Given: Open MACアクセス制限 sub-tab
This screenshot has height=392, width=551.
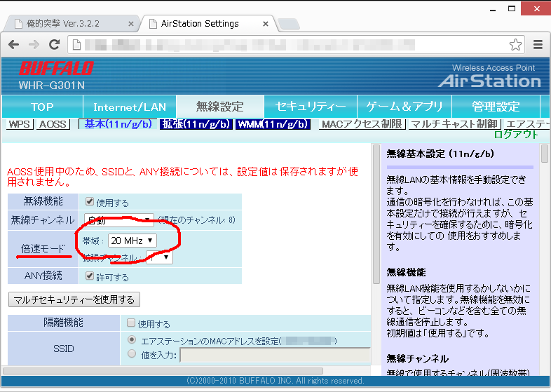Looking at the screenshot, I should 362,124.
